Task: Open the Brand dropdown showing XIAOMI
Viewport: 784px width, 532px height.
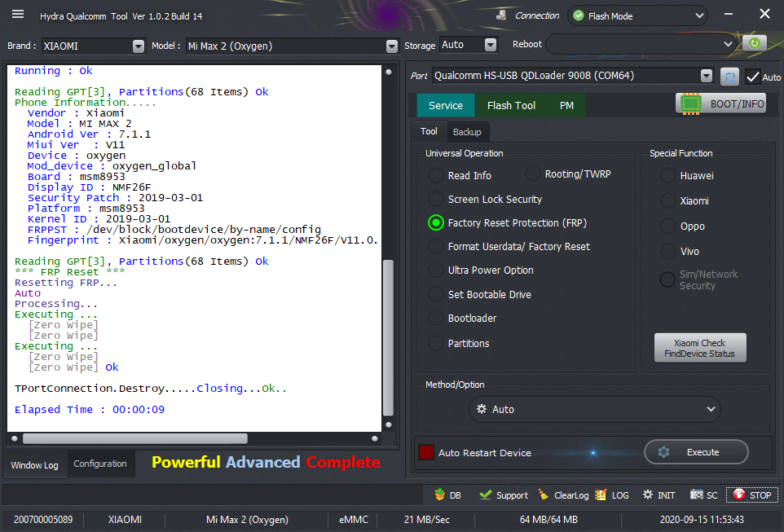Action: [x=94, y=46]
